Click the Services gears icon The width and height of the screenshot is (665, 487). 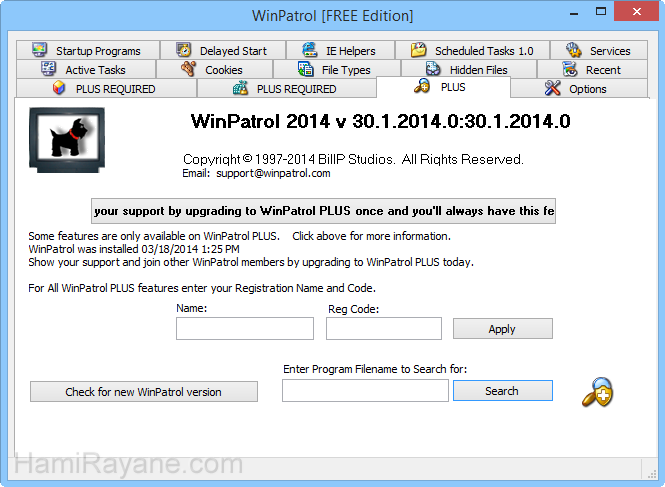point(574,50)
